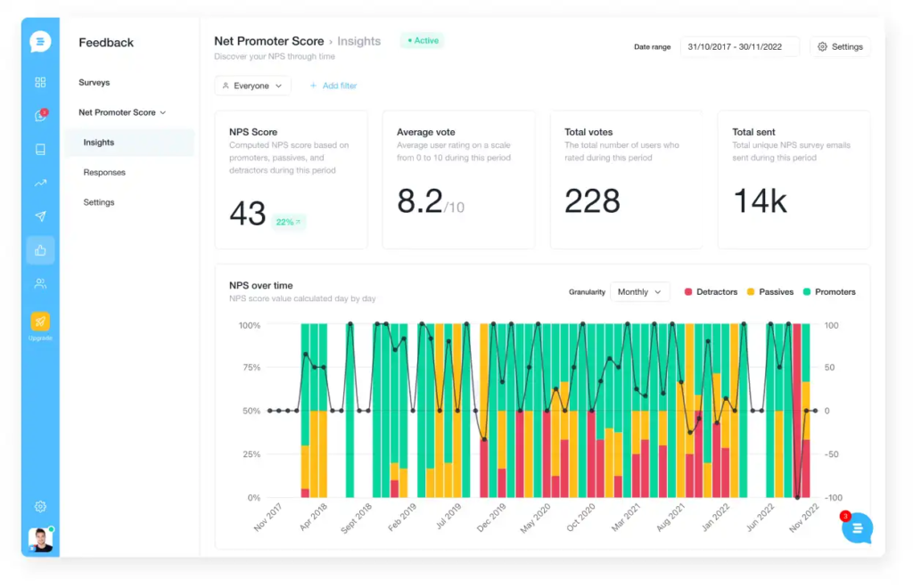Image resolution: width=913 pixels, height=588 pixels.
Task: Open the Responses submenu item
Action: coord(104,172)
